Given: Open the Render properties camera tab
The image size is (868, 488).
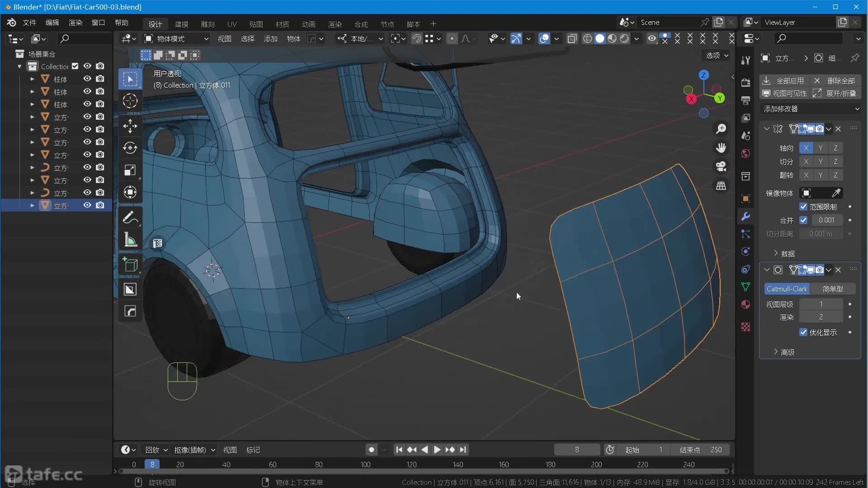Looking at the screenshot, I should [x=746, y=83].
